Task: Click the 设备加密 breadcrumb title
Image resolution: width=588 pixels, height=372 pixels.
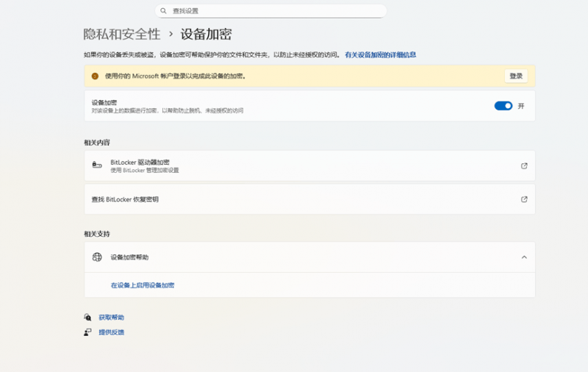Action: [207, 34]
